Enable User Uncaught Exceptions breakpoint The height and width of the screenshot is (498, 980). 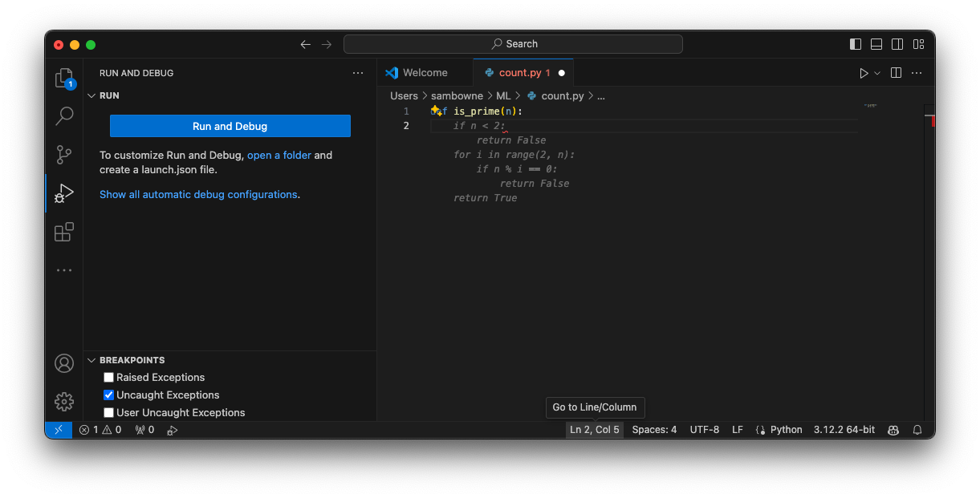[x=109, y=413]
